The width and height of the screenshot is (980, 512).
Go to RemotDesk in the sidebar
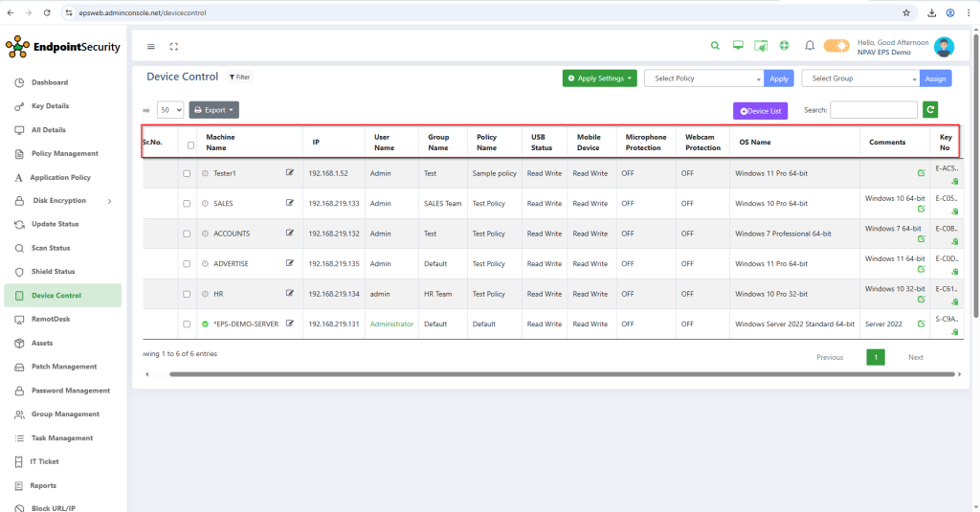coord(51,319)
